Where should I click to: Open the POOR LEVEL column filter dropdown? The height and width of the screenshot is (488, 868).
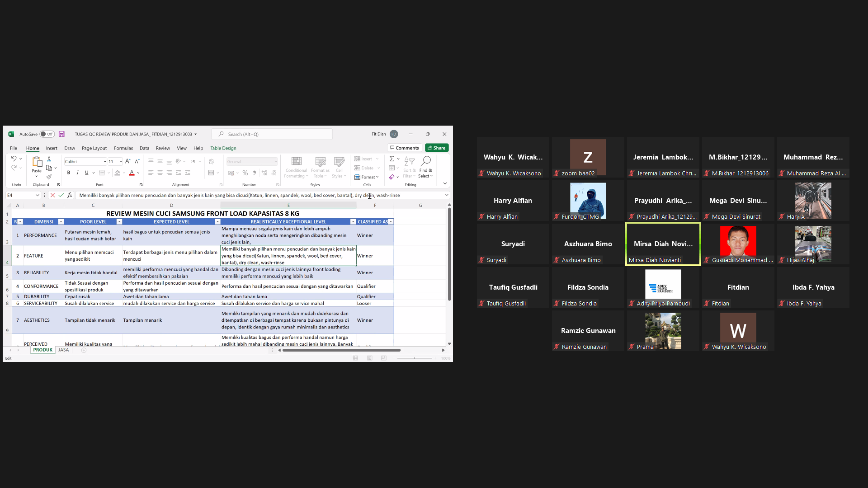click(119, 222)
